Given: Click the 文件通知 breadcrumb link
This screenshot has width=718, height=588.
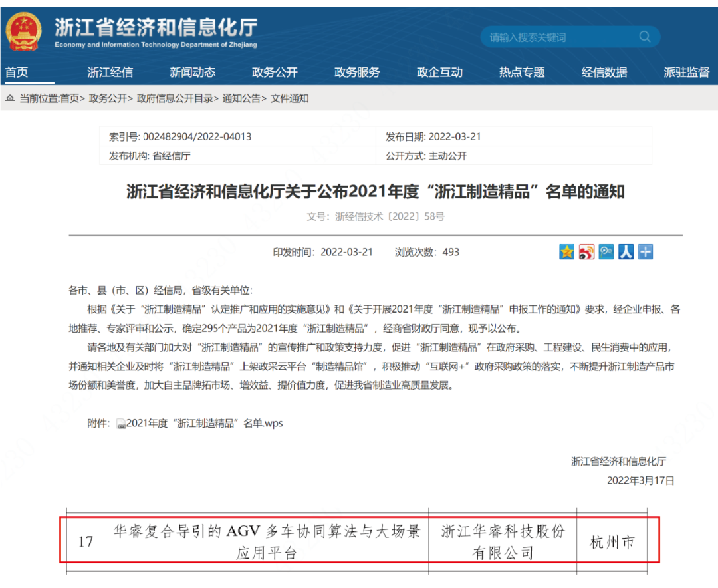Looking at the screenshot, I should [289, 98].
